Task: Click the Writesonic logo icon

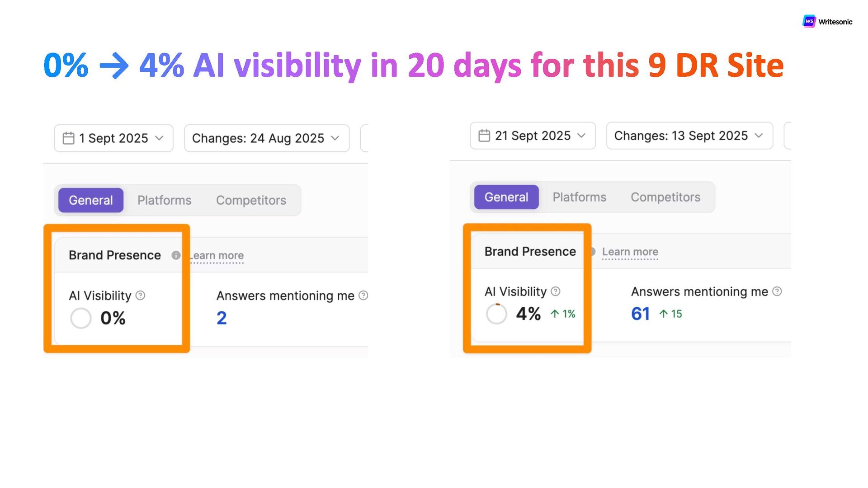Action: click(809, 21)
